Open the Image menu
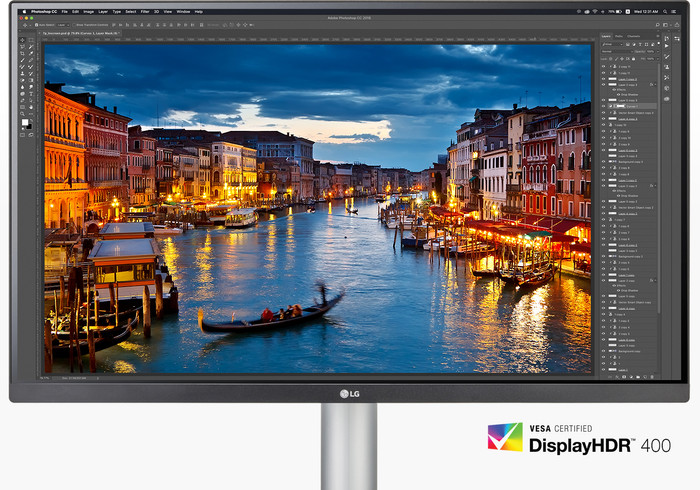This screenshot has height=490, width=700. [x=89, y=12]
